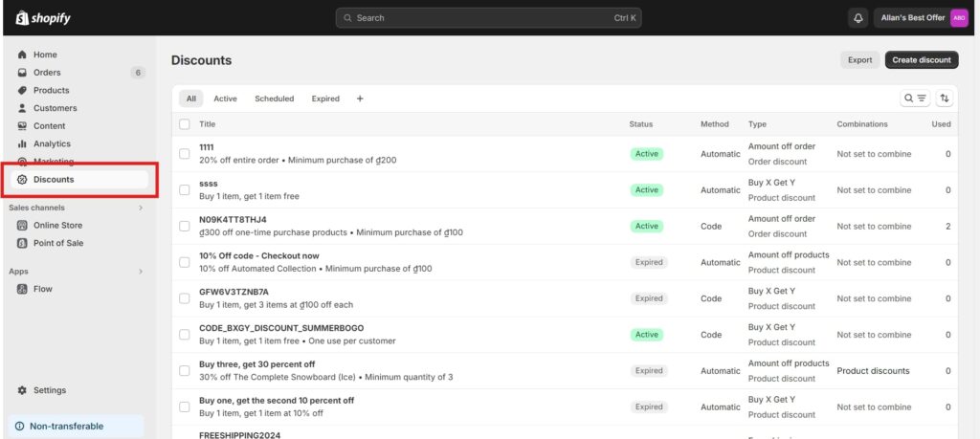The width and height of the screenshot is (980, 439).
Task: Switch to the Scheduled tab
Action: 274,99
